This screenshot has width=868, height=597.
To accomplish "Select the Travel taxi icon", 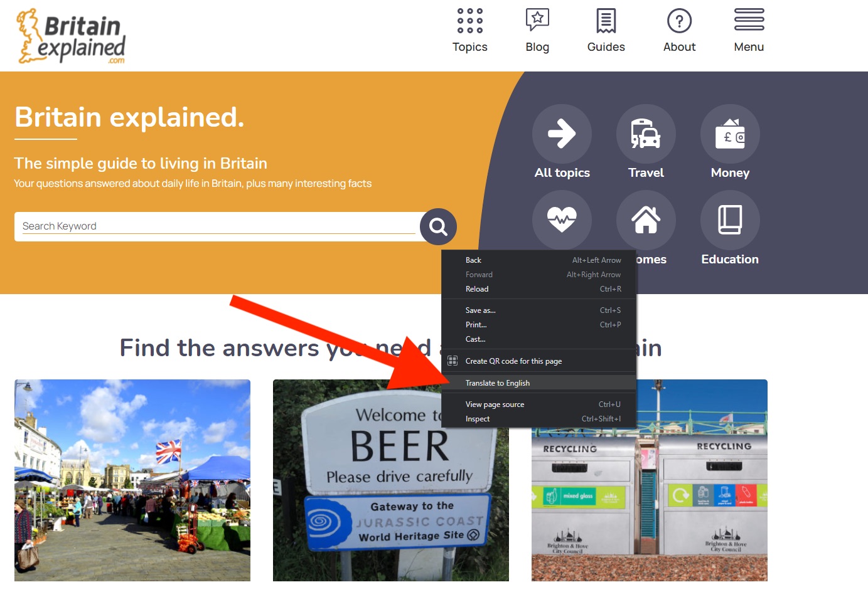I will (x=646, y=134).
